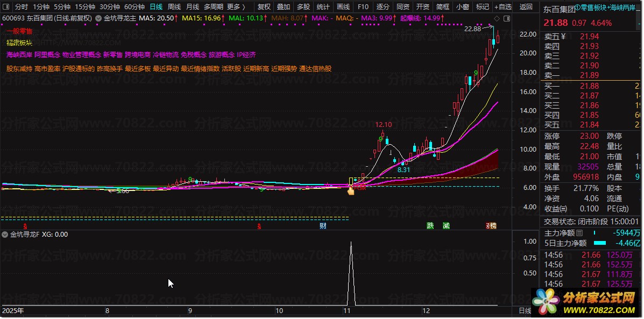Open the 多周期 multi-period view
The height and width of the screenshot is (319, 644).
click(214, 6)
